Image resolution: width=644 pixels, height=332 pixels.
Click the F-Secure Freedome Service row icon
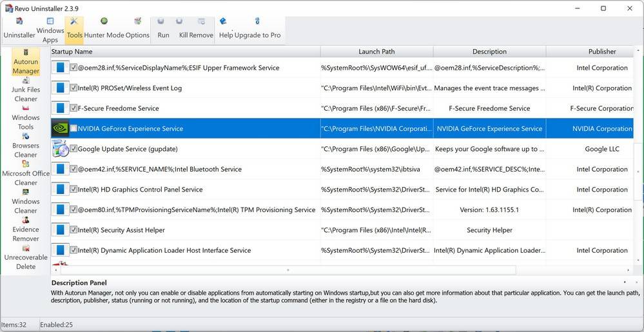(x=61, y=108)
